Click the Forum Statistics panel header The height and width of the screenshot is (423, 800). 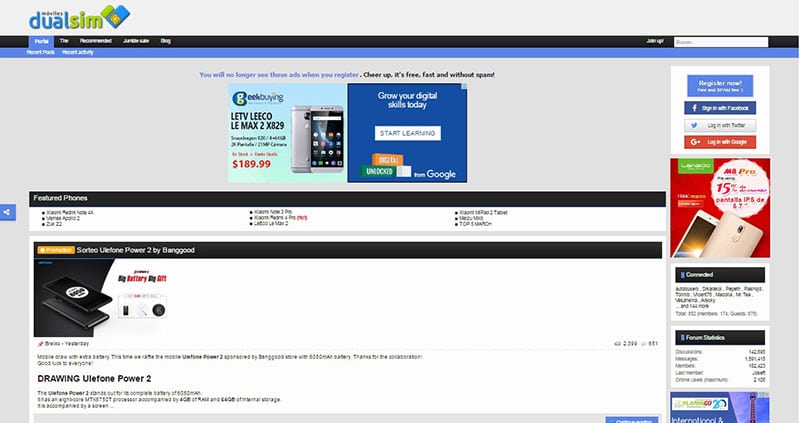720,338
